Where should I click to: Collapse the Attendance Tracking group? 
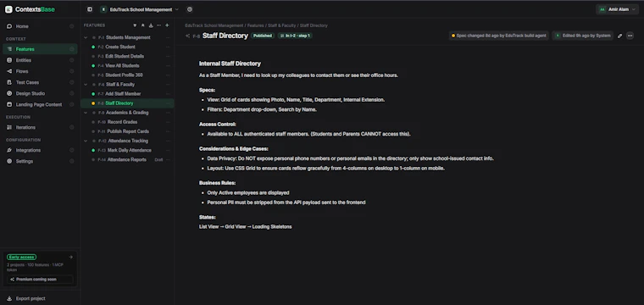pos(86,141)
